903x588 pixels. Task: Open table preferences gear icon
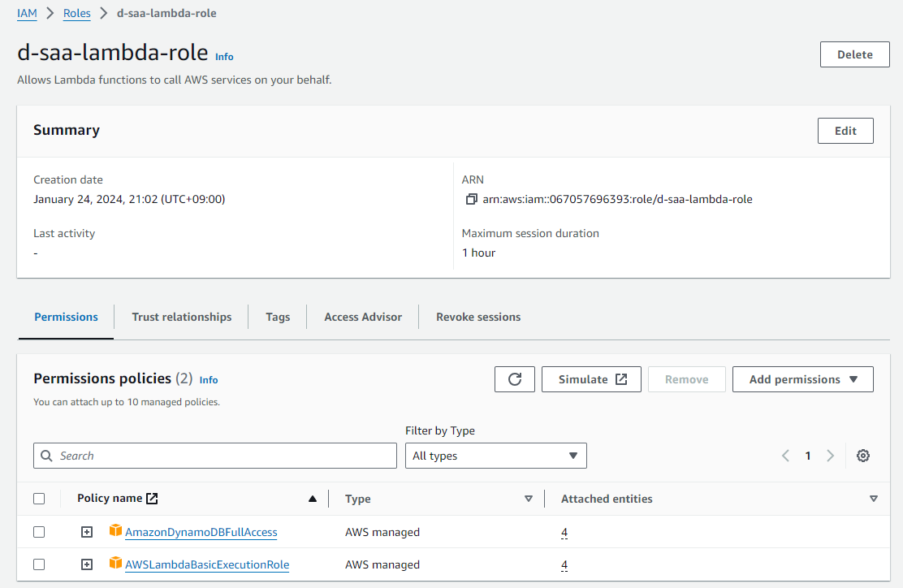pos(863,456)
